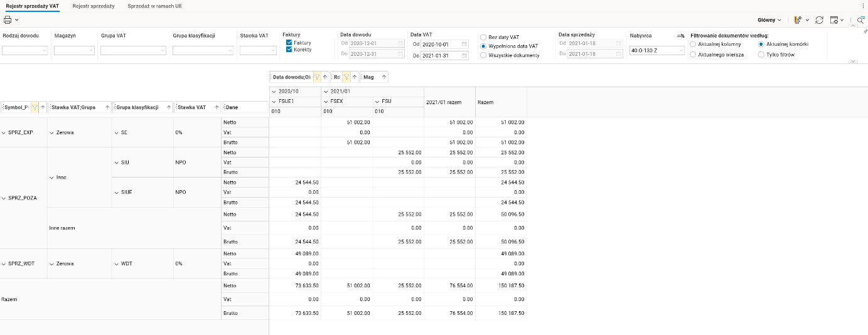This screenshot has width=868, height=335.
Task: Click the pin icon on filter panel
Action: pyautogui.click(x=865, y=31)
